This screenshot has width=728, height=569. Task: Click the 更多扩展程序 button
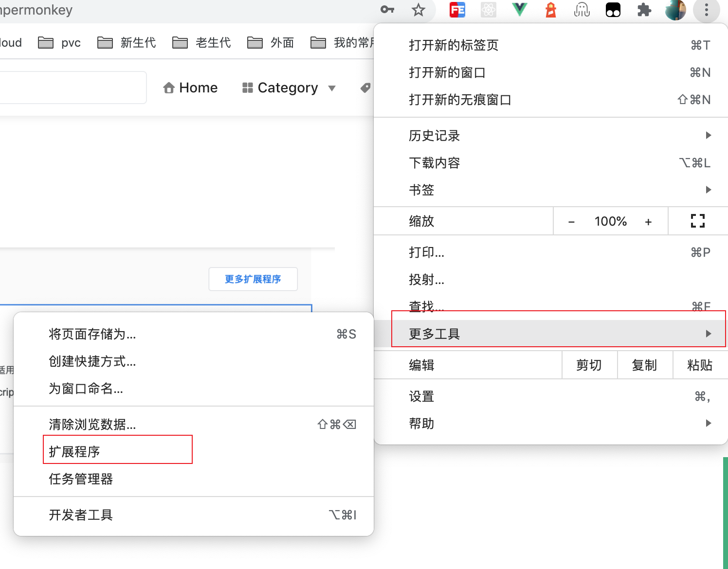click(x=253, y=279)
